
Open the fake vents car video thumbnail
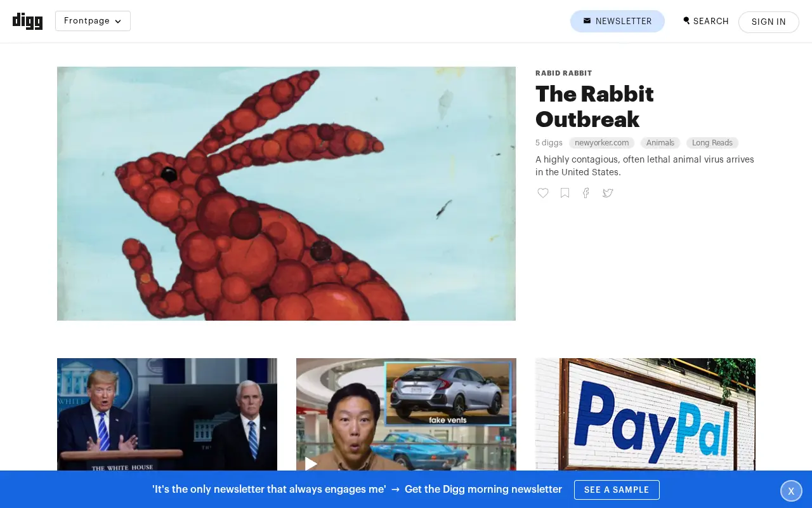(406, 414)
